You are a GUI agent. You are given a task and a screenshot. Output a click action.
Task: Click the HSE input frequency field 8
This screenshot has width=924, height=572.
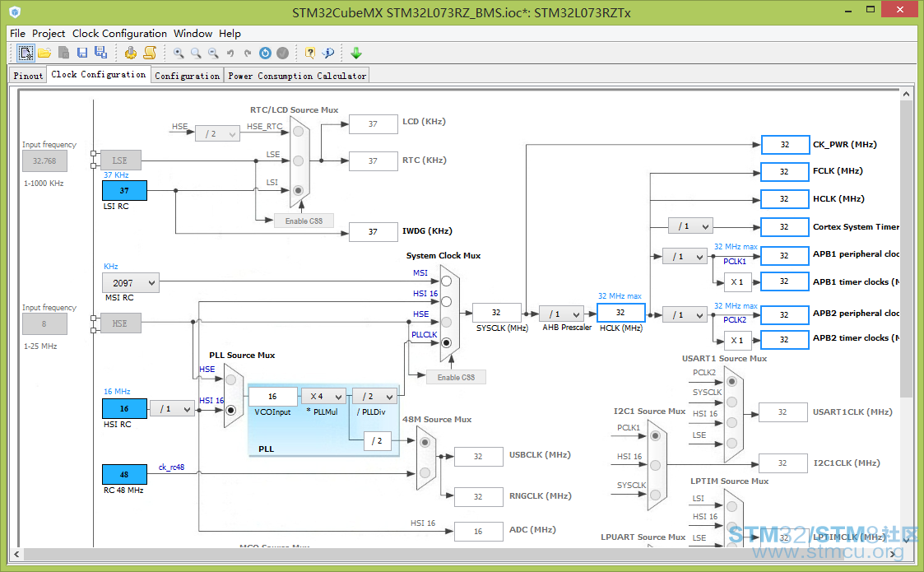click(44, 323)
